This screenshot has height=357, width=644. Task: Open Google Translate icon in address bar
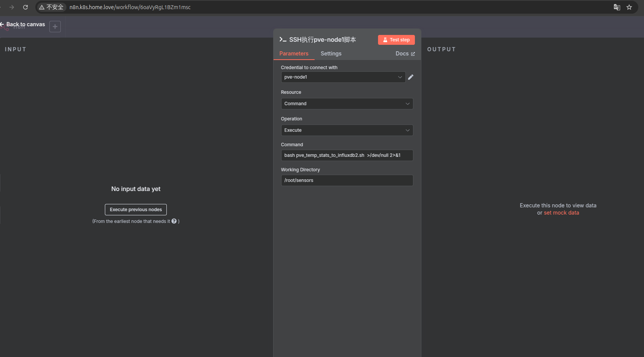click(x=617, y=7)
